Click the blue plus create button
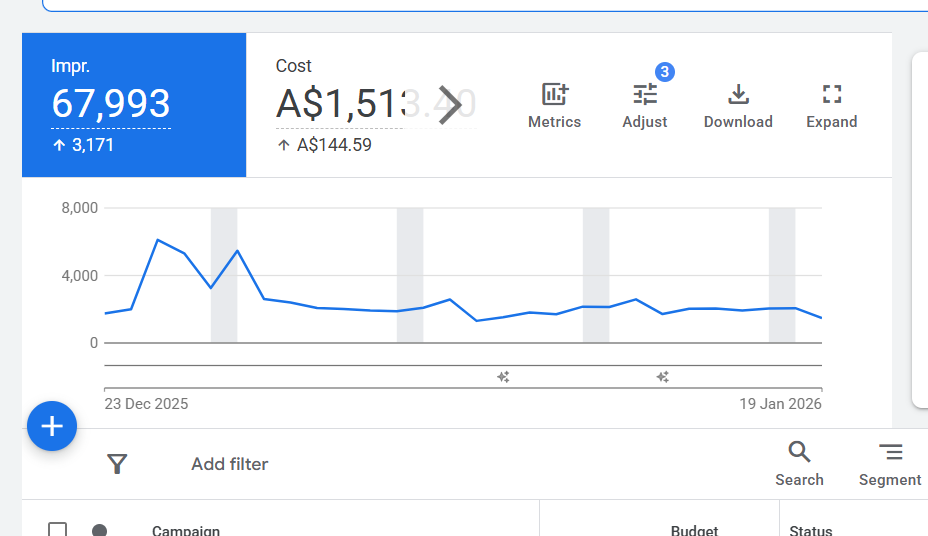 coord(51,427)
